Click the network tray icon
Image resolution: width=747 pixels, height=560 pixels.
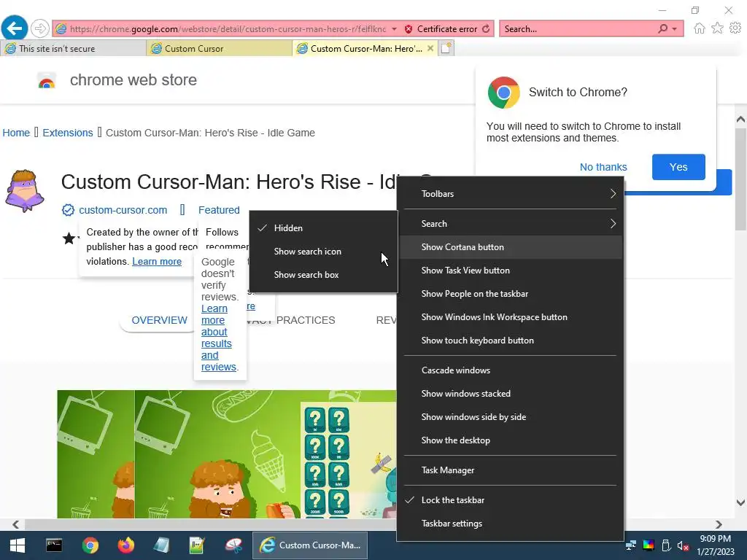[x=631, y=545]
